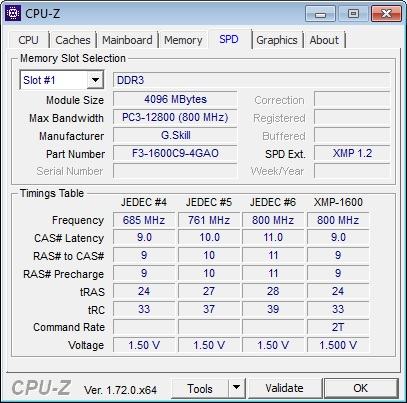Select the 685 MHz frequency cell
407x403 pixels.
point(144,220)
